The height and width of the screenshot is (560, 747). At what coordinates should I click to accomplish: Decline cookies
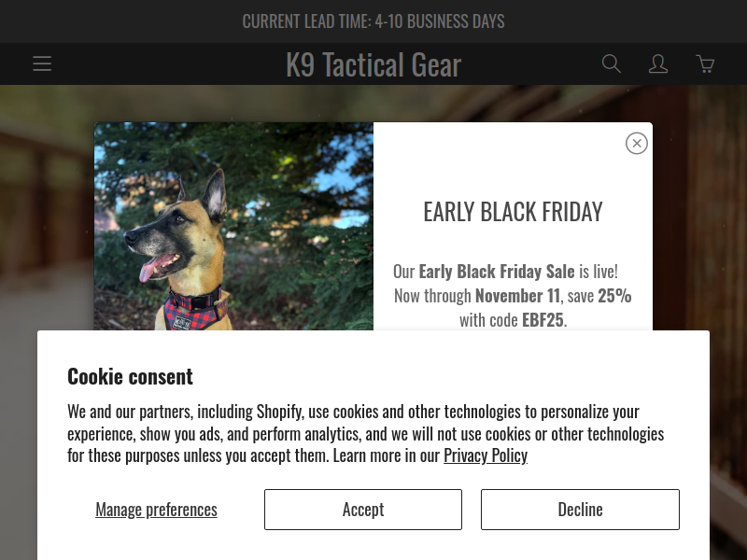pos(580,510)
